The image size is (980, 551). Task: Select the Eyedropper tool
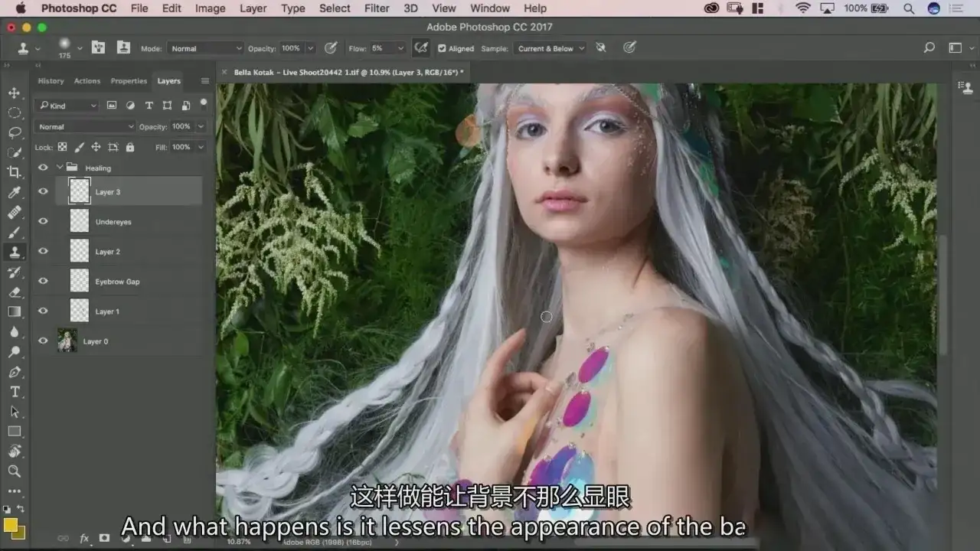click(14, 193)
